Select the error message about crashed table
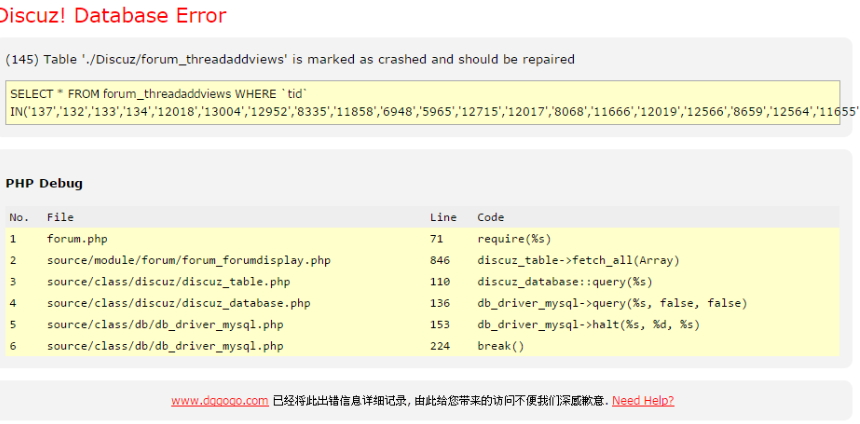860x424 pixels. pos(290,59)
